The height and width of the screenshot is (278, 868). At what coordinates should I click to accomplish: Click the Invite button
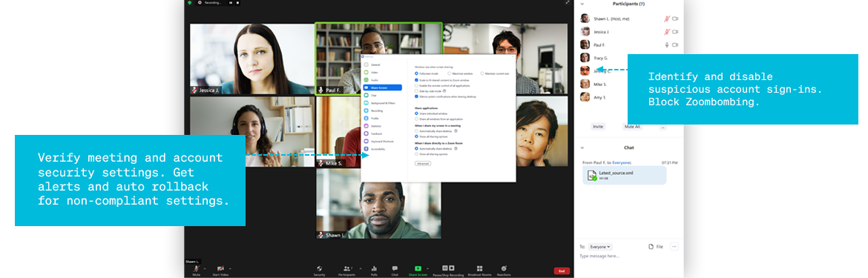(x=598, y=127)
